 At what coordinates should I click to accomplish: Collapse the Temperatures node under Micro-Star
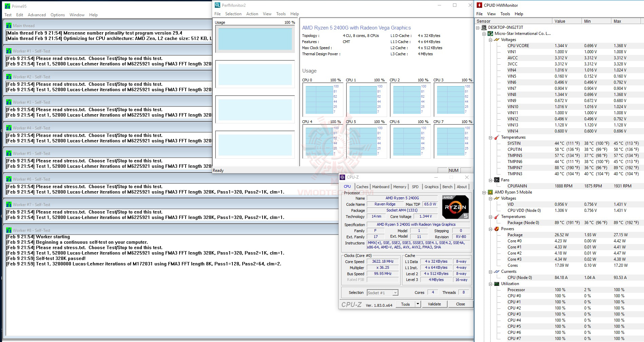[491, 137]
